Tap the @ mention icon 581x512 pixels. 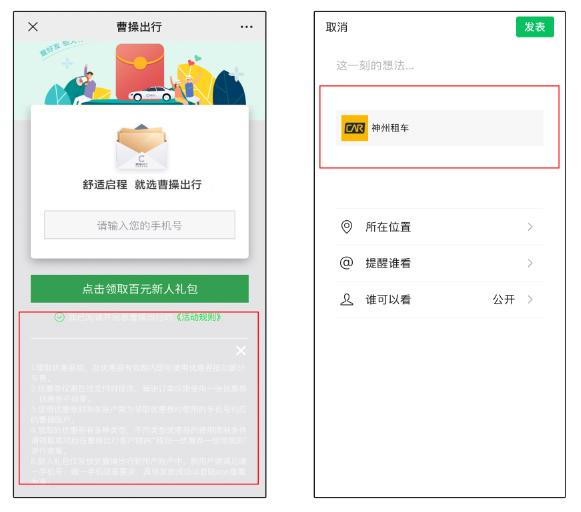pyautogui.click(x=346, y=263)
